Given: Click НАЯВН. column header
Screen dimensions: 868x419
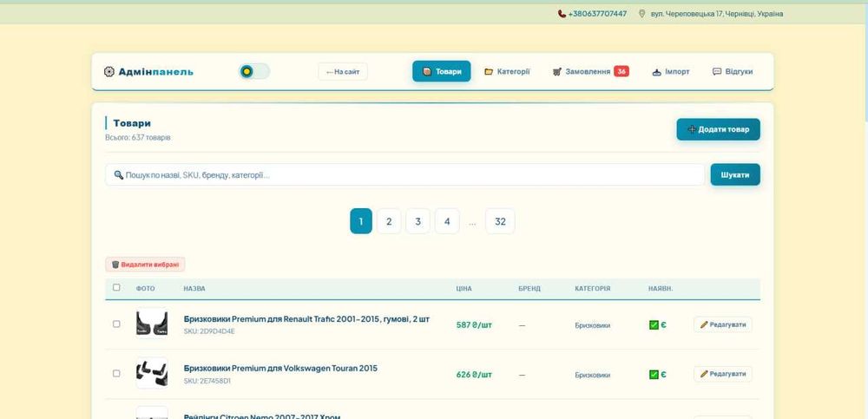Looking at the screenshot, I should pos(661,289).
